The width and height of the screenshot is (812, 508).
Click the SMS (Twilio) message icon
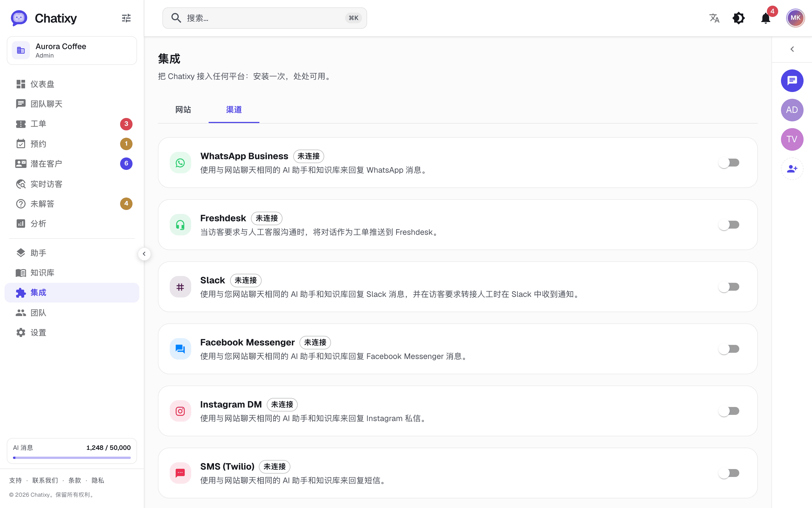(180, 473)
